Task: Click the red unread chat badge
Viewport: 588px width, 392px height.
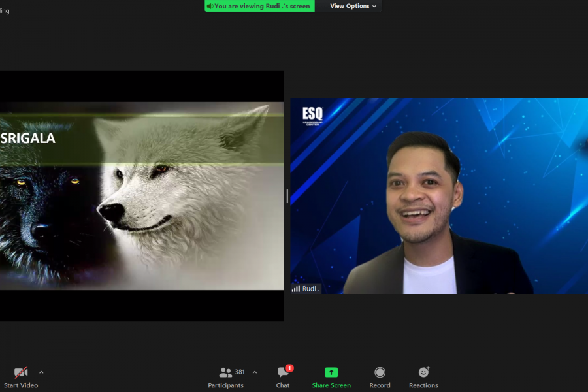Action: coord(289,368)
